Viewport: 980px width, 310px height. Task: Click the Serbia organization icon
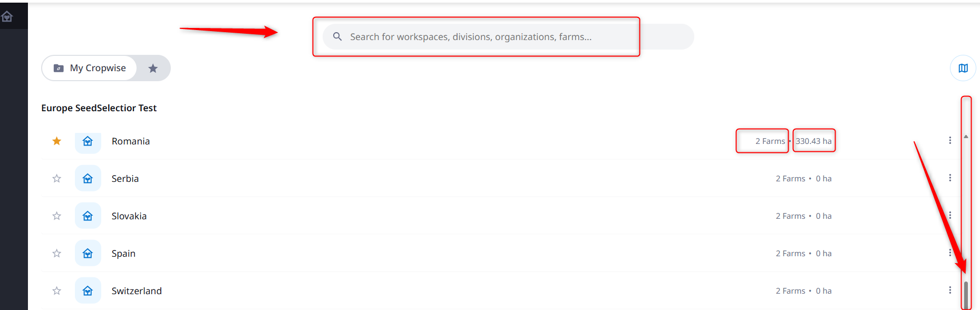click(x=88, y=179)
